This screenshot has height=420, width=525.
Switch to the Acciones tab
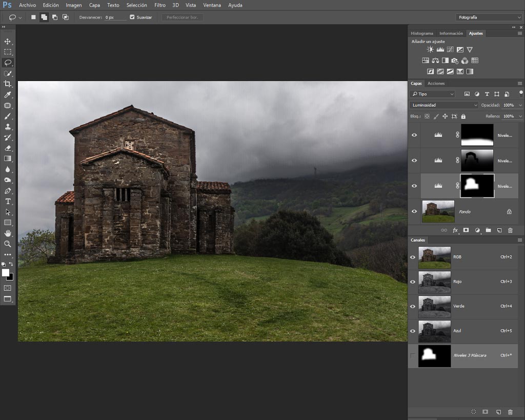point(436,84)
